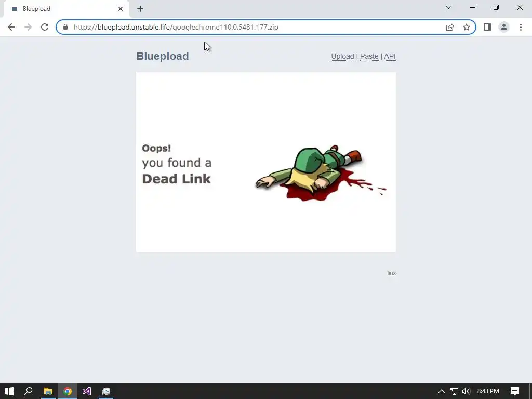Screen dimensions: 532x399
Task: Restore down the Chrome window
Action: pyautogui.click(x=496, y=7)
